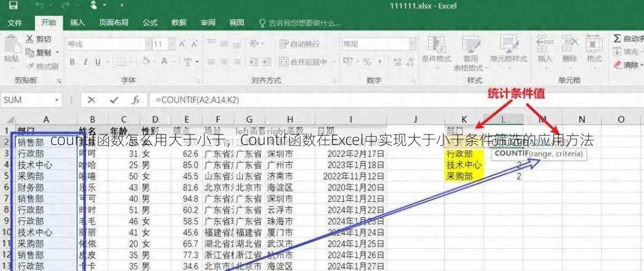
Task: Save the workbook from quick access toolbar
Action: coord(13,6)
